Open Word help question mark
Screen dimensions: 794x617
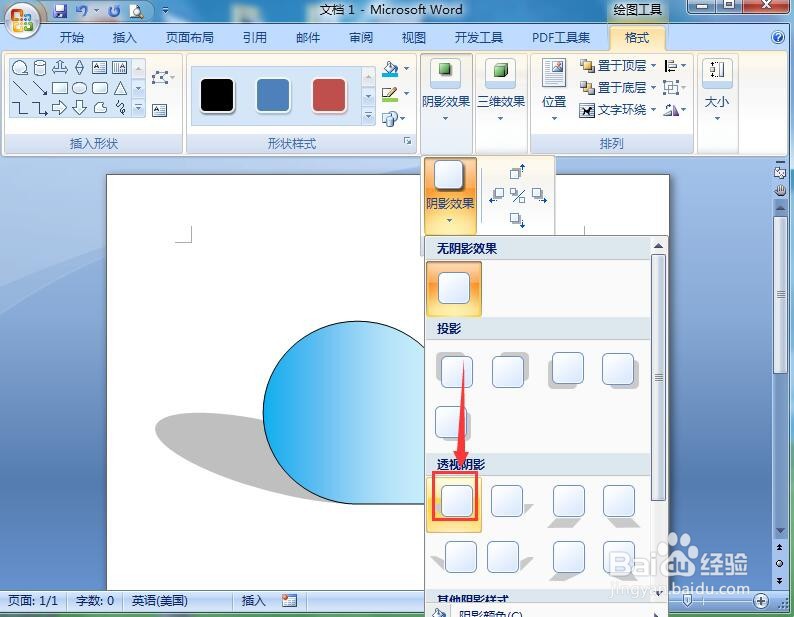(778, 37)
